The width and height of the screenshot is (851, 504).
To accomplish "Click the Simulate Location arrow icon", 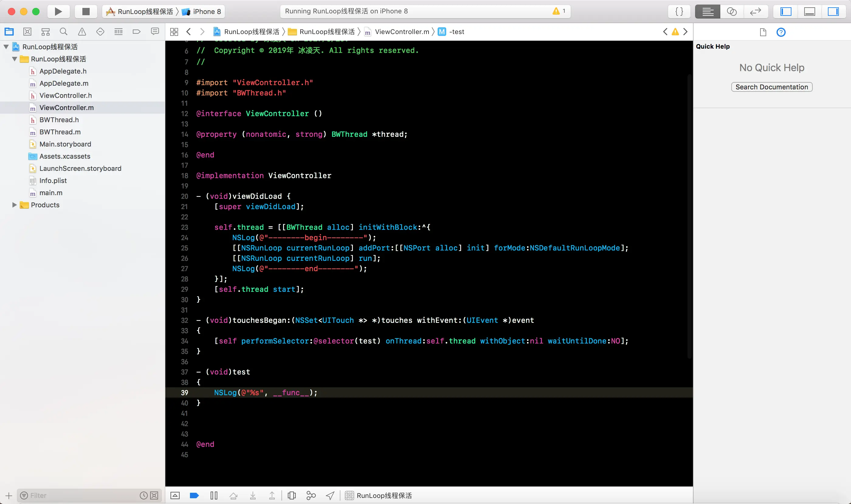I will point(330,495).
